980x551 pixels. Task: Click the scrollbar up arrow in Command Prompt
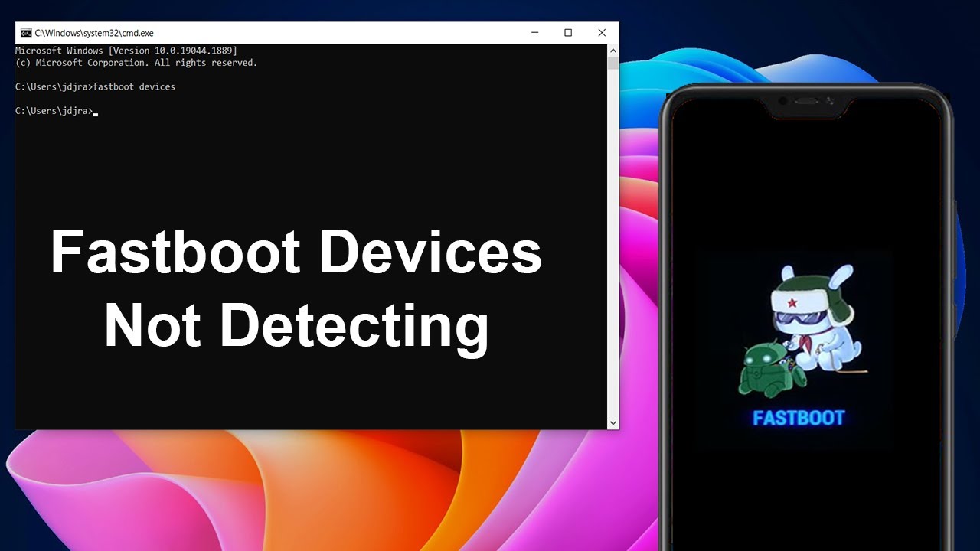(x=612, y=50)
